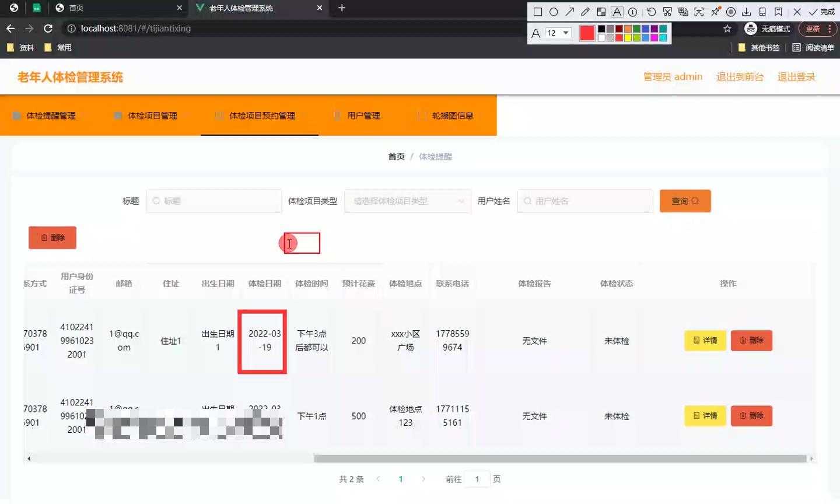This screenshot has width=840, height=504.
Task: Click the go-to-page number input
Action: point(477,479)
